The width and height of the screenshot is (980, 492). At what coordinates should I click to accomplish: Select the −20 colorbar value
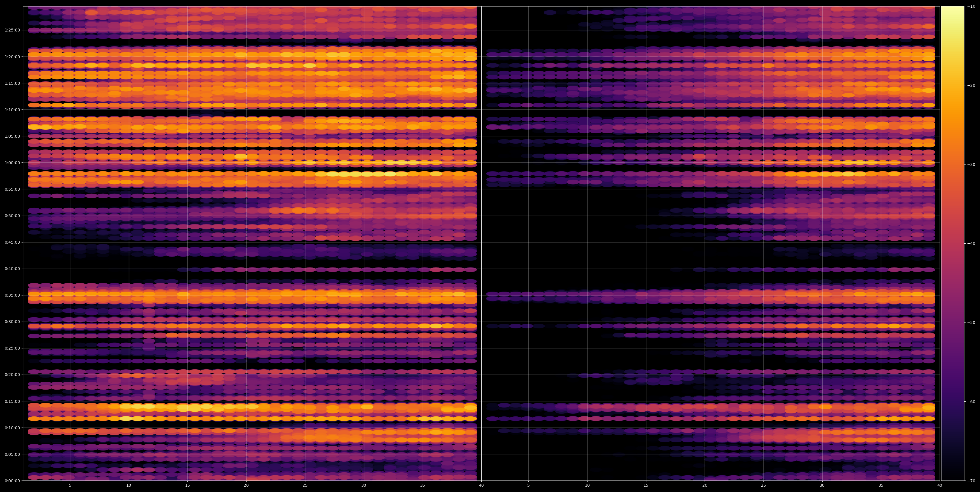(x=971, y=85)
